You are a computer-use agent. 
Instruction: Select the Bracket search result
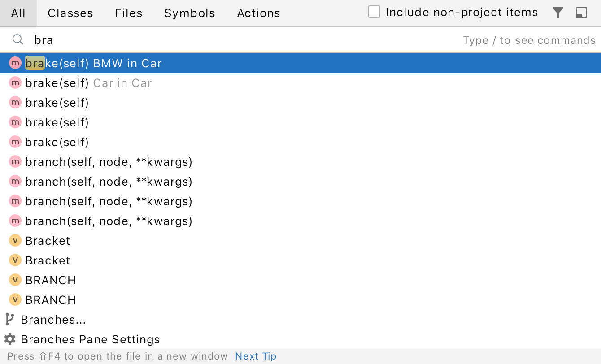point(48,241)
